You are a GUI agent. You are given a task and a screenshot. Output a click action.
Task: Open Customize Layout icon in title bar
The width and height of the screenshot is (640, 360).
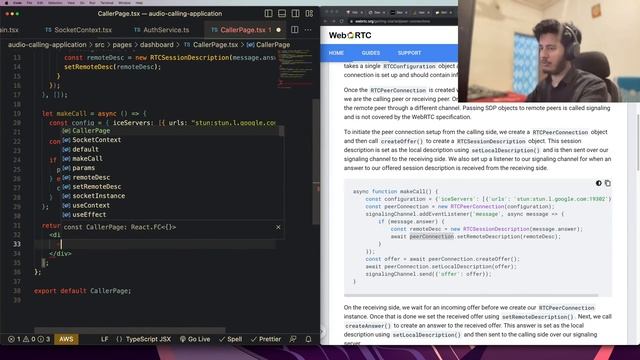309,13
